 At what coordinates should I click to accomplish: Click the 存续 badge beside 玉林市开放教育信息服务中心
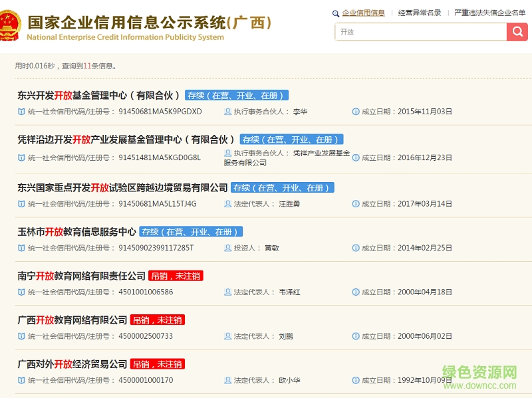(x=191, y=231)
